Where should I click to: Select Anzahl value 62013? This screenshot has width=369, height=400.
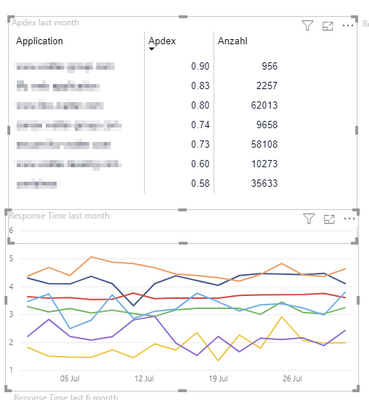(x=264, y=105)
